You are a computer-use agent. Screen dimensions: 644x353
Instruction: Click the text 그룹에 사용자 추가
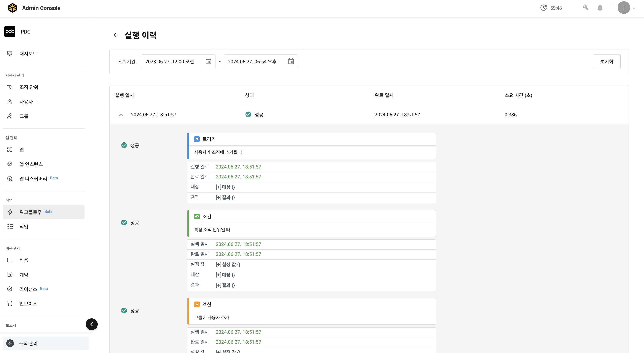[x=212, y=317]
